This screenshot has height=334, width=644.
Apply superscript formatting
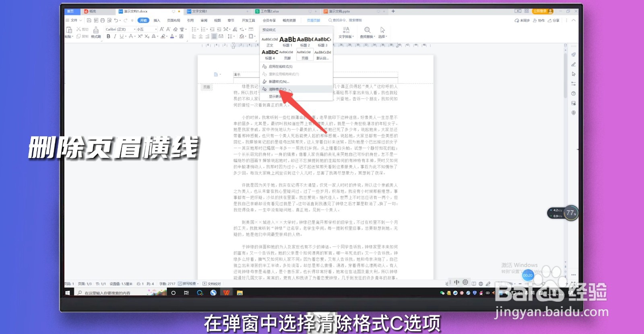[140, 36]
